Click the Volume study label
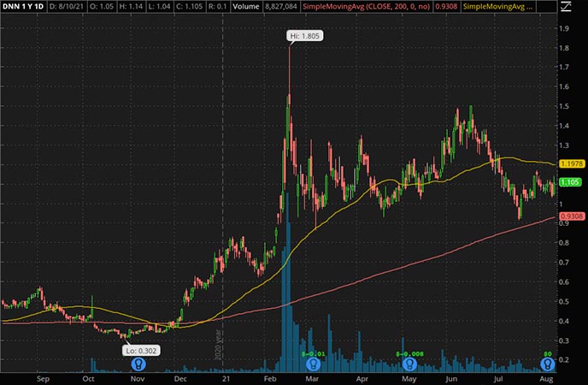The height and width of the screenshot is (385, 588). 246,6
